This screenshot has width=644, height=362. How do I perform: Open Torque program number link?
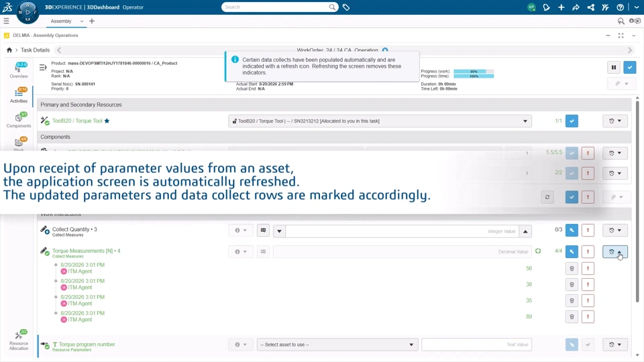coord(87,345)
